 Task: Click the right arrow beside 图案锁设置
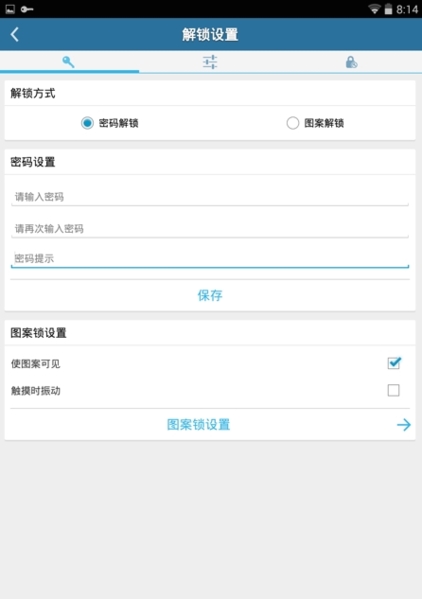tap(404, 424)
